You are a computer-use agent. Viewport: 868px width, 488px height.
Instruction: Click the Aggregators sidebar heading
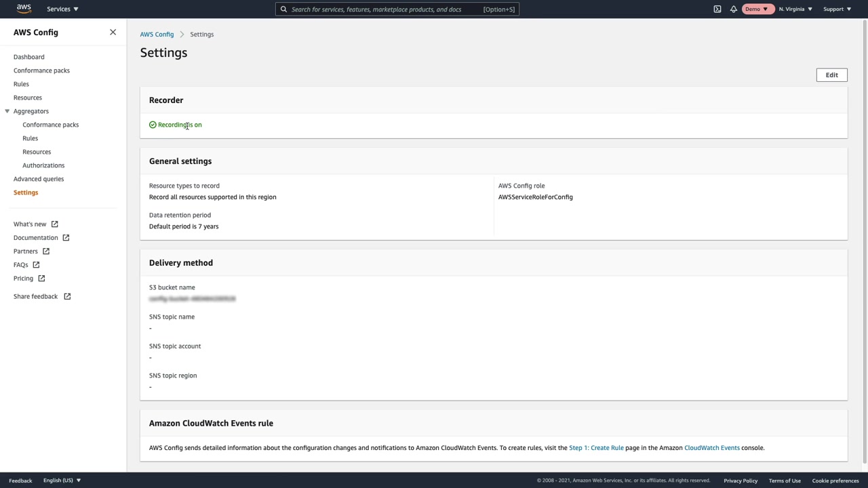[x=31, y=111]
